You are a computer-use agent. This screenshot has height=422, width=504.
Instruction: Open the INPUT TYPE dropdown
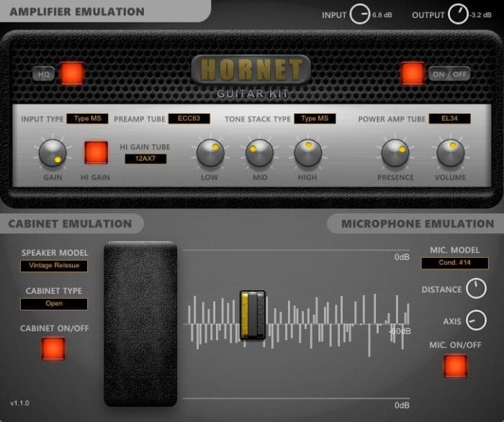(x=87, y=119)
